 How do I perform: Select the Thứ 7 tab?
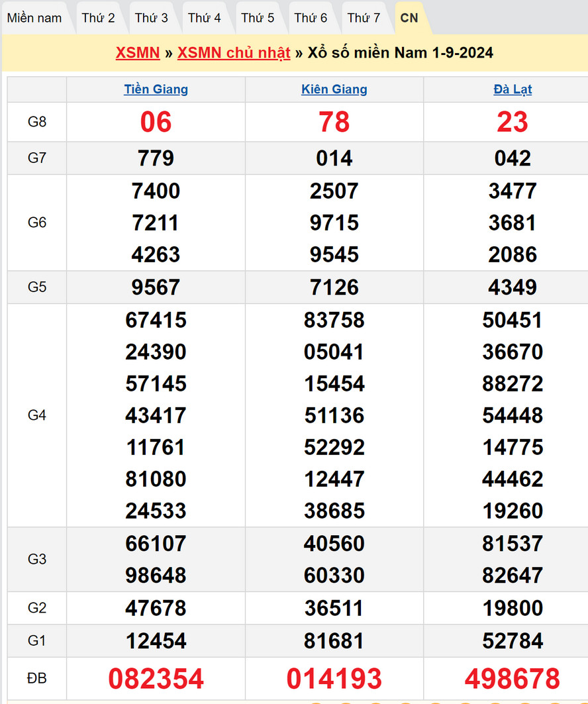tap(364, 18)
